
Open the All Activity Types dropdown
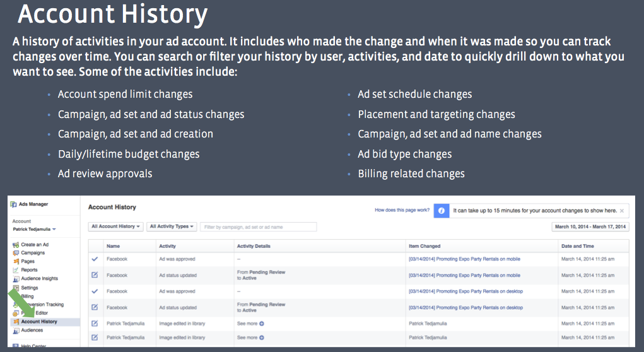tap(172, 226)
